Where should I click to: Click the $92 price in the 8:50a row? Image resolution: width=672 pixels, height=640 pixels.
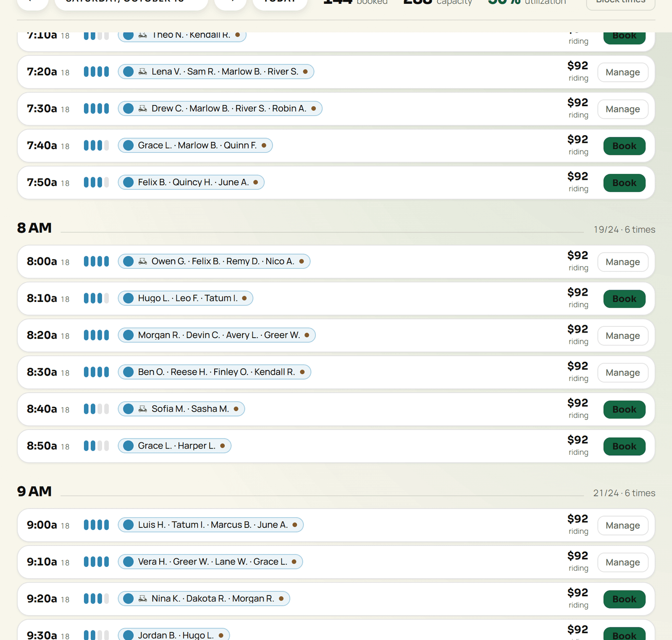click(x=577, y=440)
